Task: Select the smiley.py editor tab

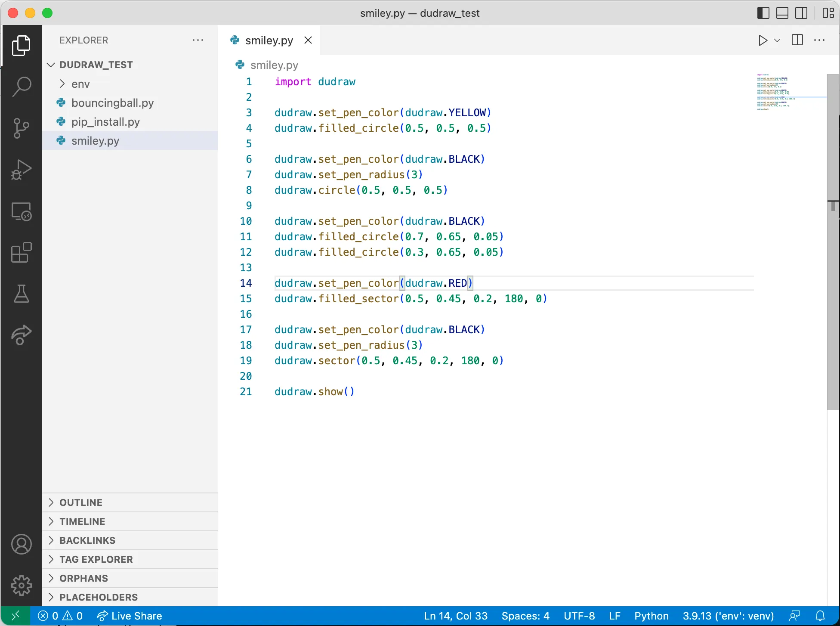Action: [269, 40]
